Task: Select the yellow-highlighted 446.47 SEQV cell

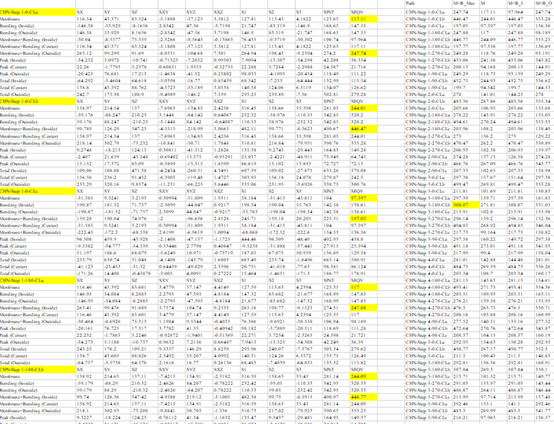Action: click(x=364, y=129)
